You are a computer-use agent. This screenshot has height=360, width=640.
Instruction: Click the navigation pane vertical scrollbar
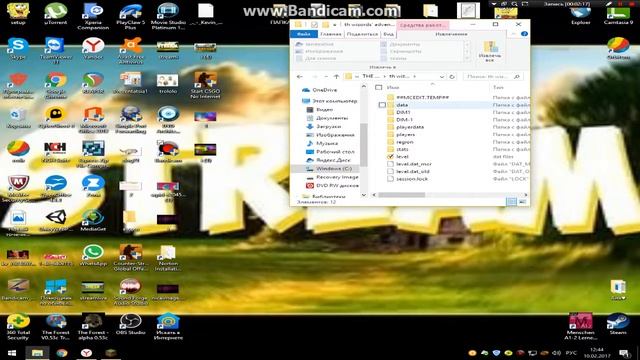pyautogui.click(x=363, y=145)
